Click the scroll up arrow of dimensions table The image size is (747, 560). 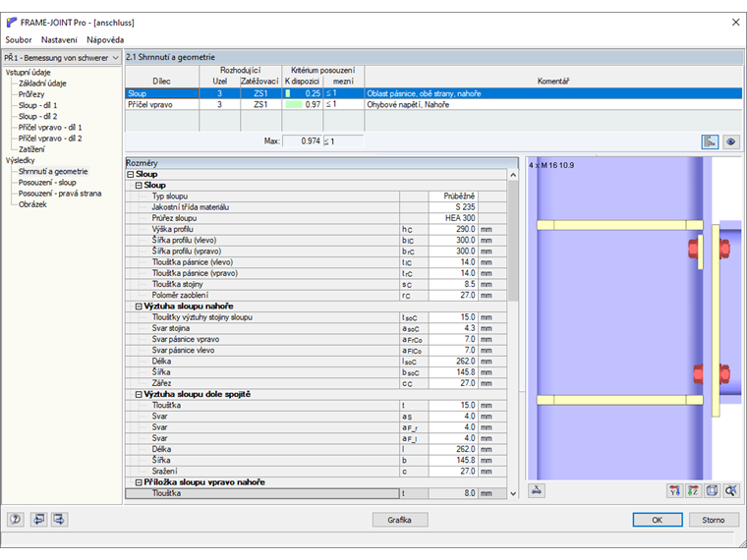tap(513, 175)
